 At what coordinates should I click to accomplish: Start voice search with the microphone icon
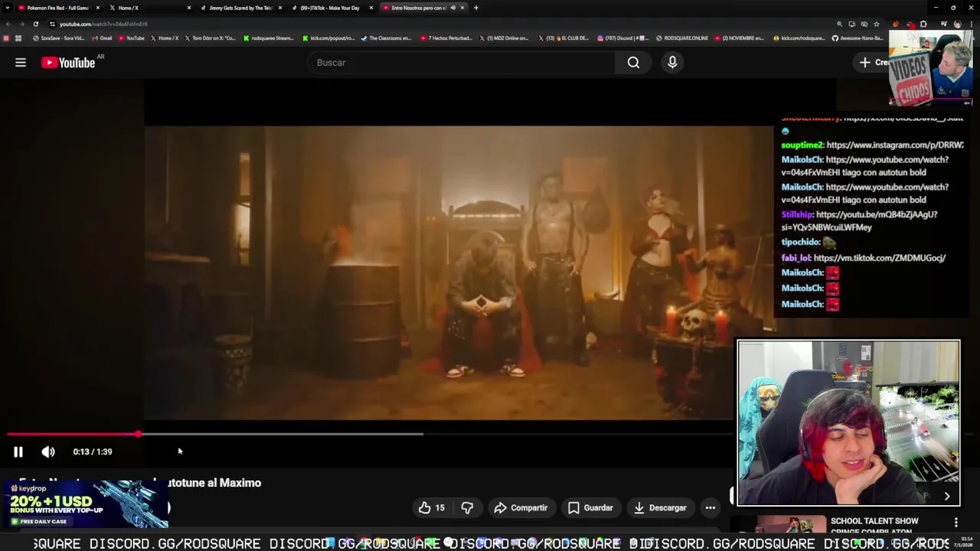(x=672, y=63)
